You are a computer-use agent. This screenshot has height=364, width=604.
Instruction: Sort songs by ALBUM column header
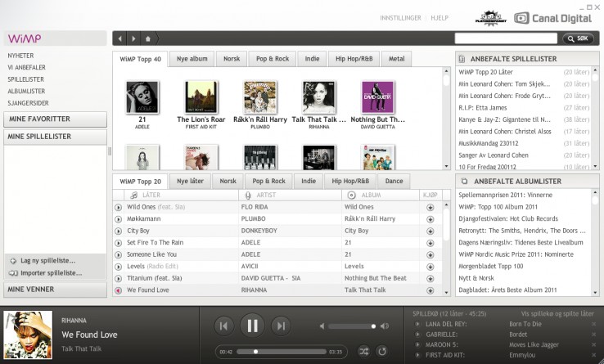[381, 195]
